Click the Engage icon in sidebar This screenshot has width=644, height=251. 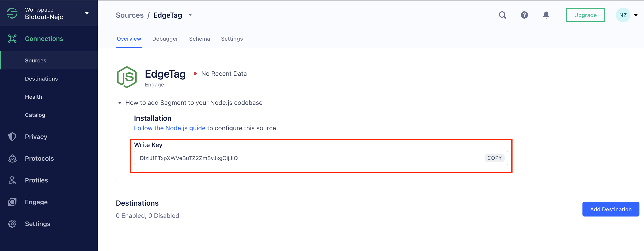coord(12,202)
